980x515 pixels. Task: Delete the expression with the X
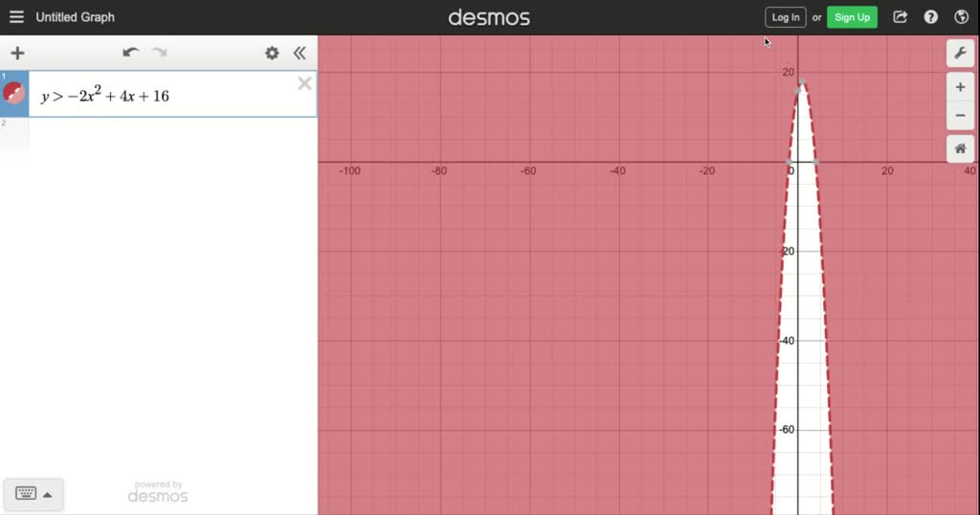304,84
